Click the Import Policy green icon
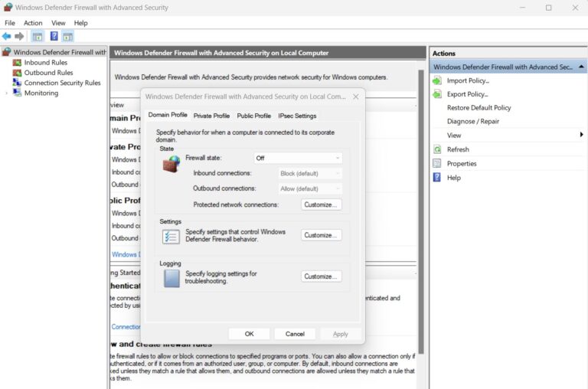This screenshot has height=389, width=588. pyautogui.click(x=437, y=80)
